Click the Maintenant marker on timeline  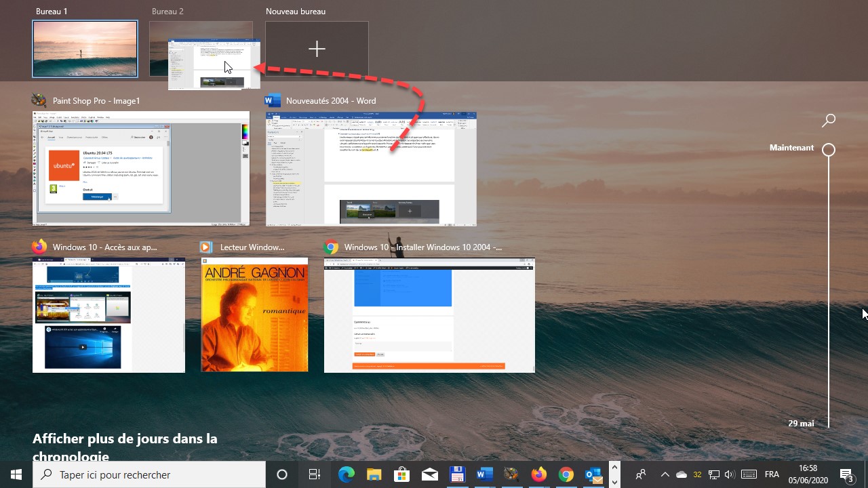(829, 150)
